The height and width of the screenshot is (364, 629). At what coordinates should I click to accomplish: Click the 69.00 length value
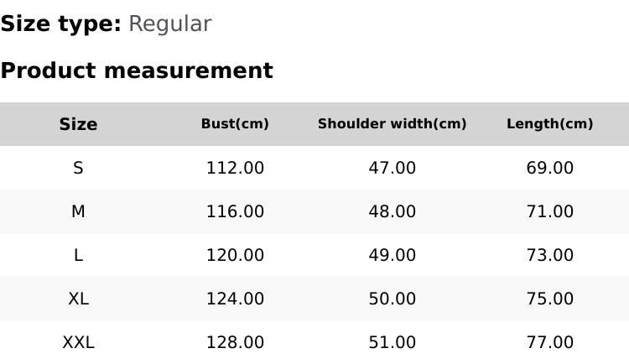[549, 168]
